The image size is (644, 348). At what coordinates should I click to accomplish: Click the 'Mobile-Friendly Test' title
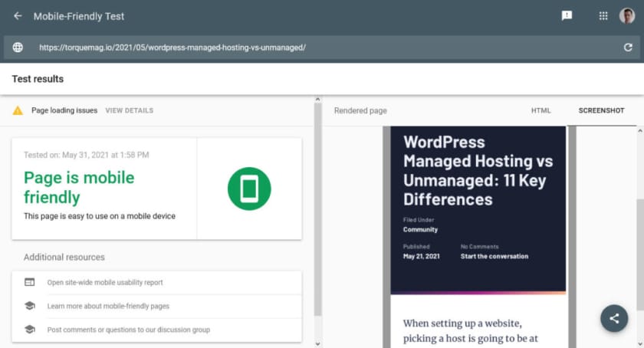click(79, 16)
